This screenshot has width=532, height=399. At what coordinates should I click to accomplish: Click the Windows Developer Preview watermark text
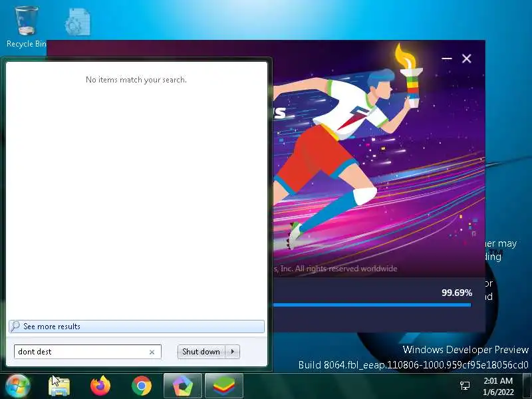click(465, 350)
